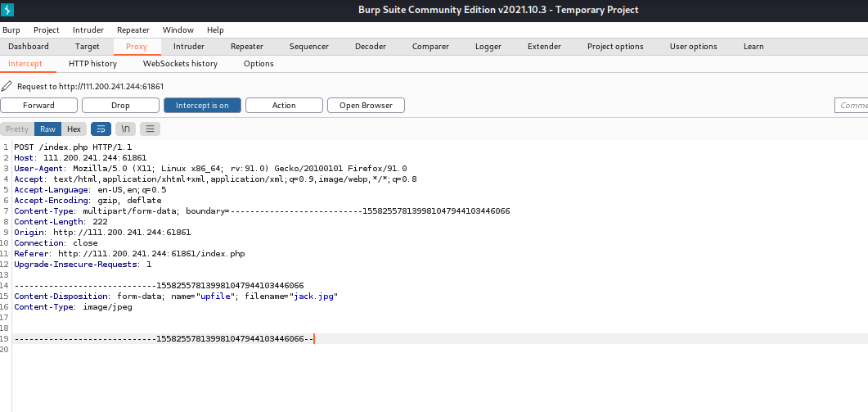Select the Raw view toggle
The image size is (868, 412).
(47, 129)
